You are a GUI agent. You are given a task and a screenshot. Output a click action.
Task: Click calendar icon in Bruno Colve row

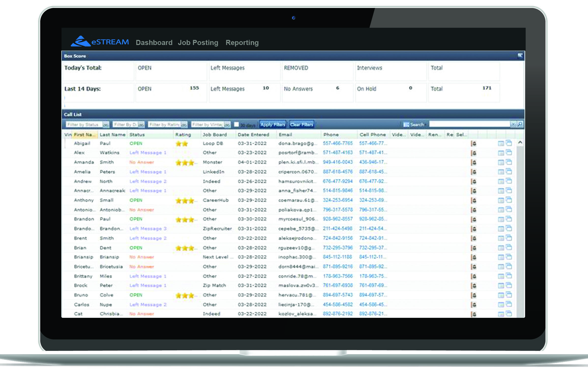point(501,295)
